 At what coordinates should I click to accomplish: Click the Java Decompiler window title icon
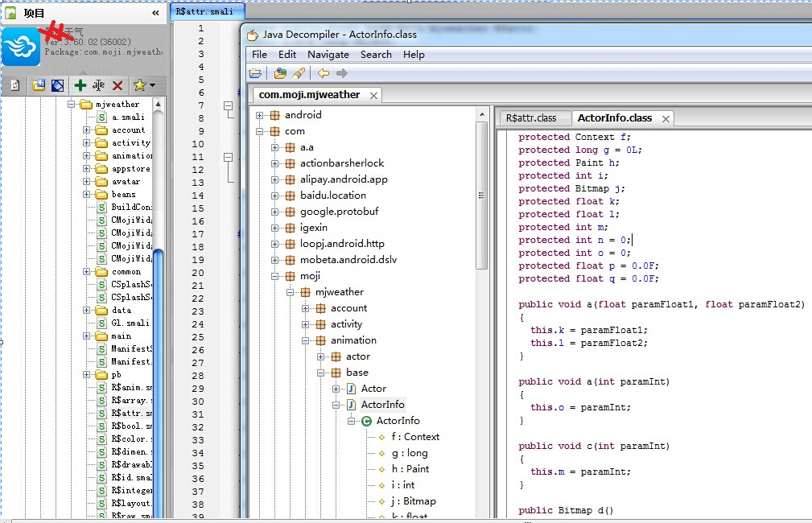tap(252, 35)
